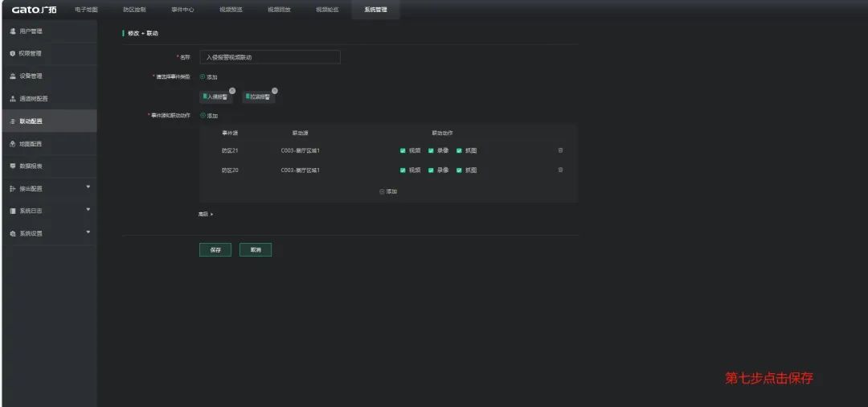Switch to 电子地图 top tab
The image size is (868, 407).
click(86, 10)
